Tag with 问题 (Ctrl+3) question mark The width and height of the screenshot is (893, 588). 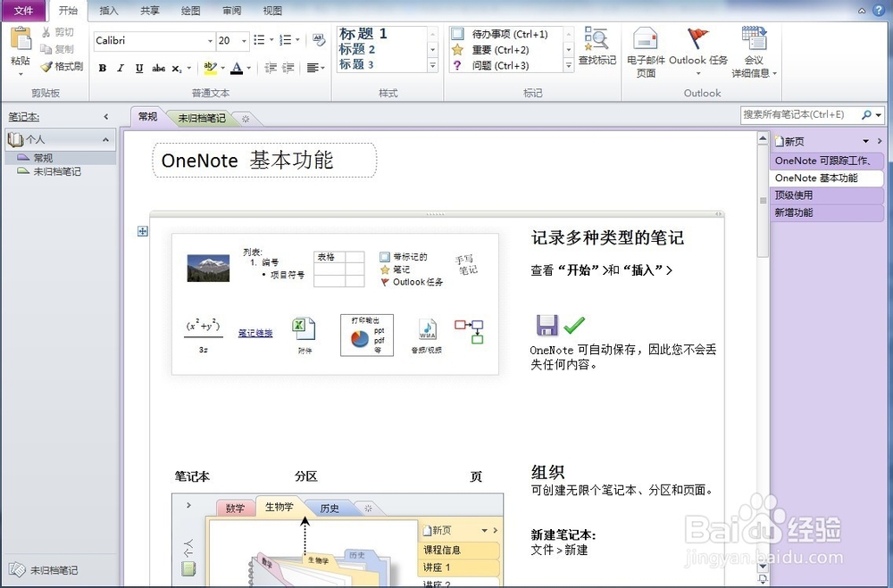point(500,64)
